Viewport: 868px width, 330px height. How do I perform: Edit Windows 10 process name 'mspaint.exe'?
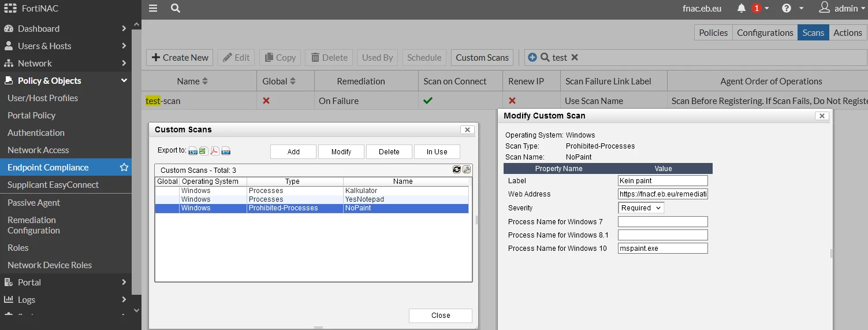click(x=663, y=248)
